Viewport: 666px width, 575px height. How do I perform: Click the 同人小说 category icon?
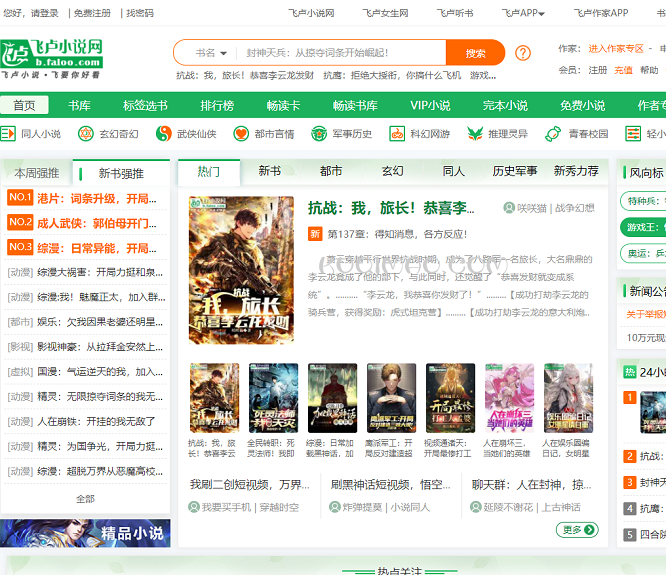8,134
